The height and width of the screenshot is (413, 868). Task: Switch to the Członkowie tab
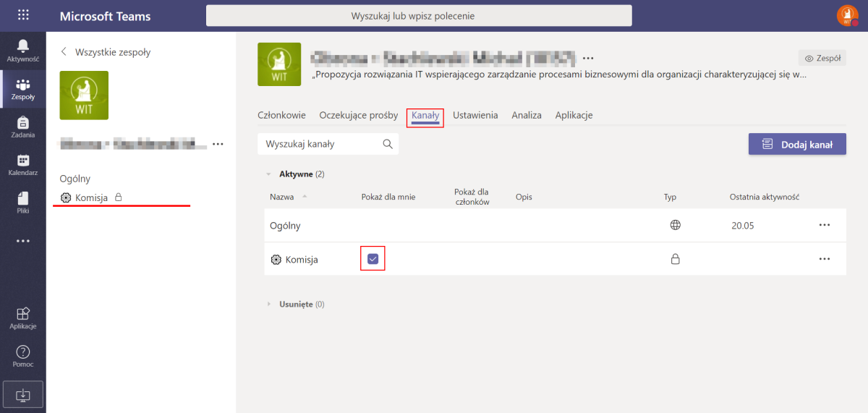[x=281, y=115]
